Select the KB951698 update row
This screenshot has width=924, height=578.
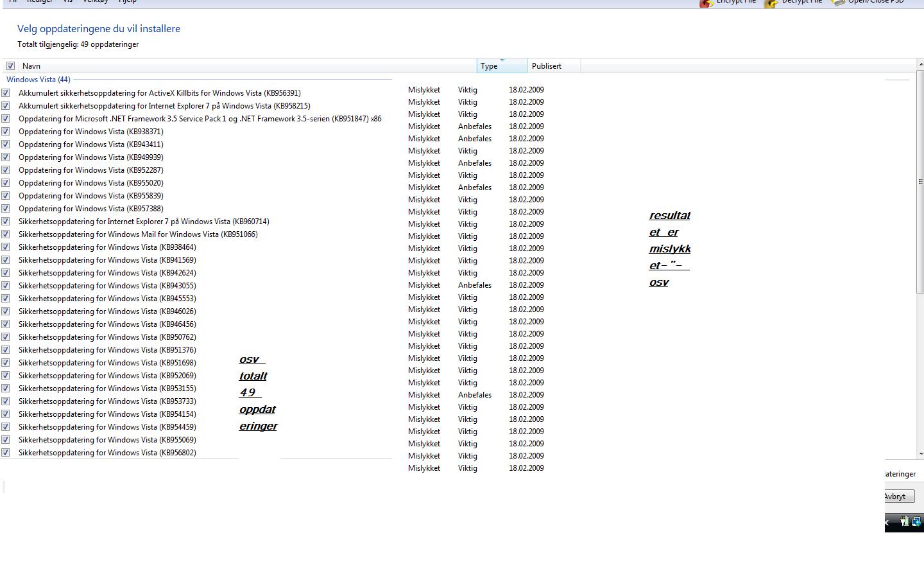(x=107, y=362)
